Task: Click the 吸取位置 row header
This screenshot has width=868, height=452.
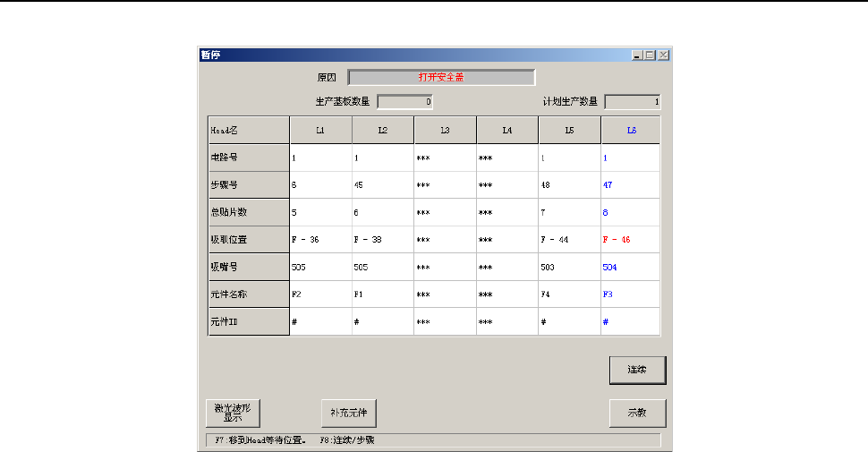Action: click(249, 240)
